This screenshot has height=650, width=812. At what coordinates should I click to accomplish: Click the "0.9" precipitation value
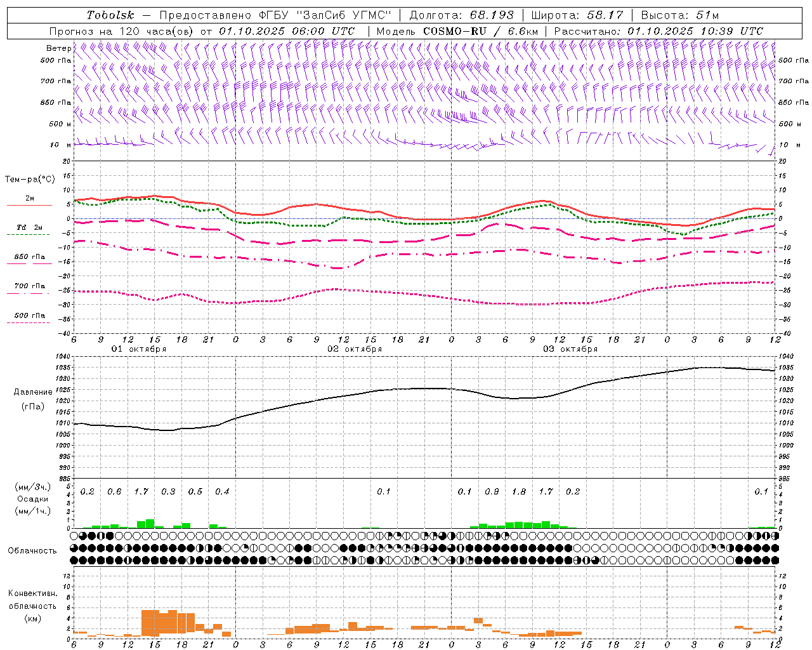[x=492, y=492]
